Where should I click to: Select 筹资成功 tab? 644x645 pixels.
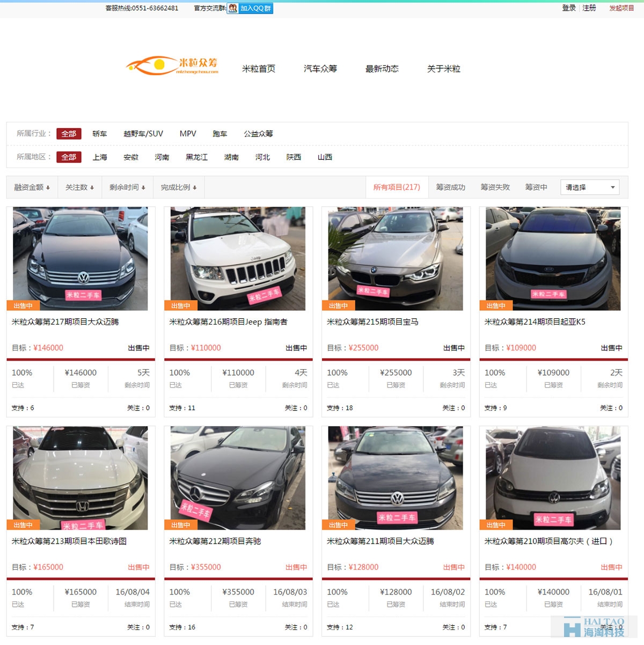[x=451, y=187]
